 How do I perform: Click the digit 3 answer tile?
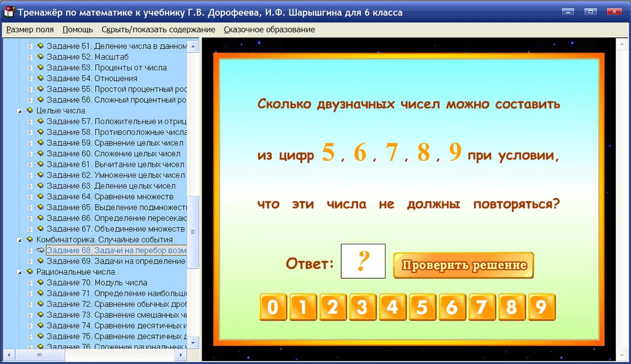(x=362, y=307)
